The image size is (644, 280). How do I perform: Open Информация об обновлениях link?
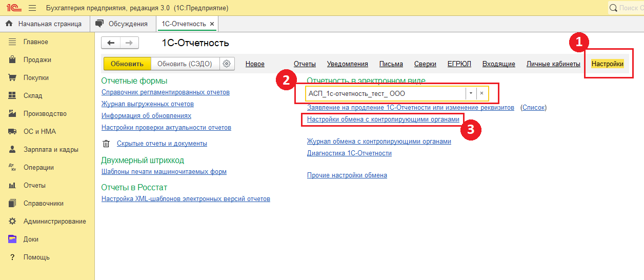pyautogui.click(x=146, y=116)
